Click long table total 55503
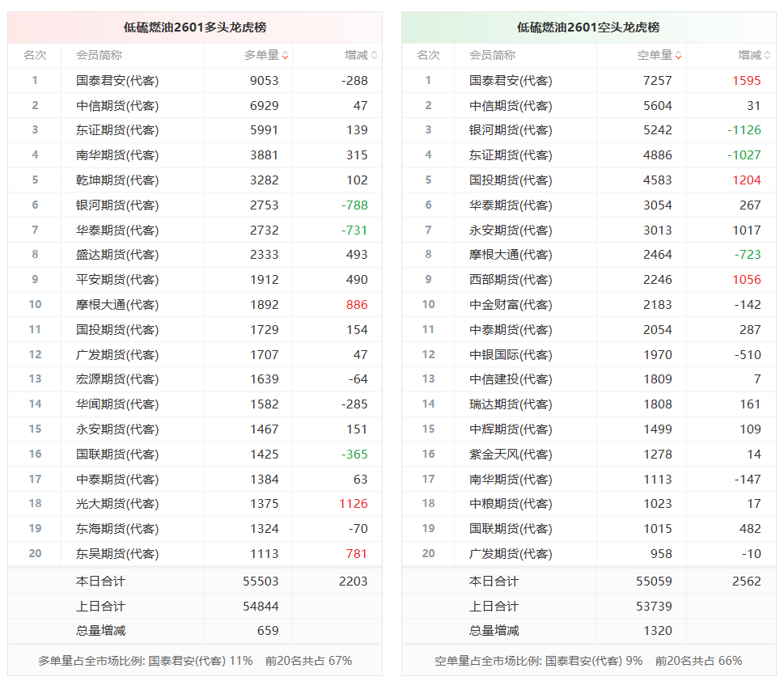This screenshot has width=784, height=681. 261,581
